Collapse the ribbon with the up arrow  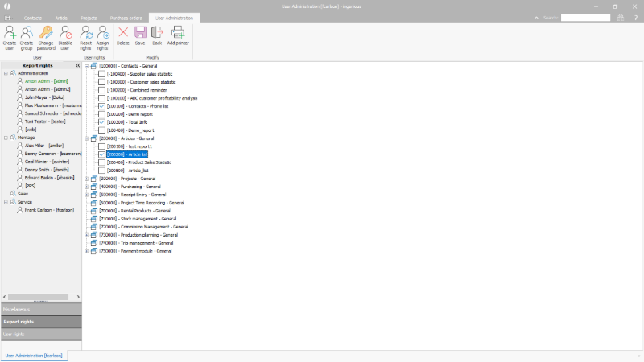[x=536, y=18]
